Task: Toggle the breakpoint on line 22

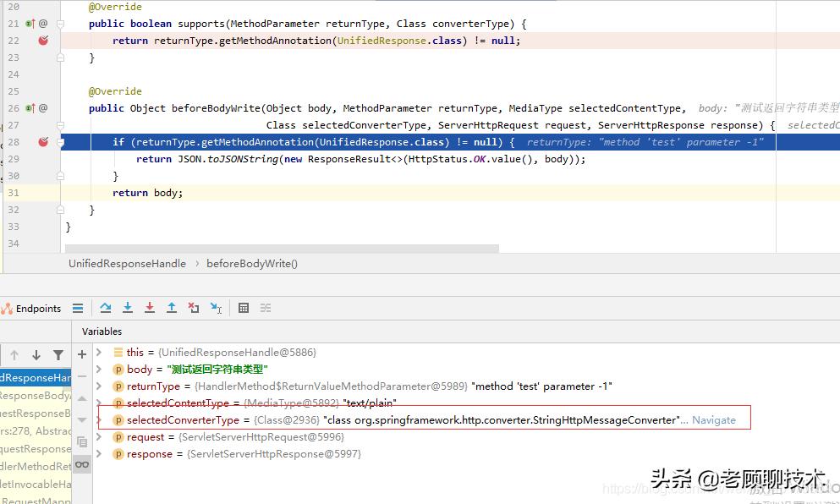Action: click(x=43, y=41)
